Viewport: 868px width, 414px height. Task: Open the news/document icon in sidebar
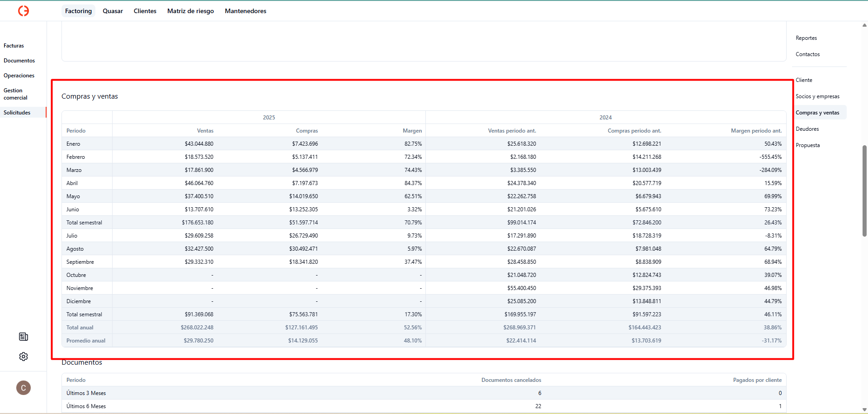24,337
